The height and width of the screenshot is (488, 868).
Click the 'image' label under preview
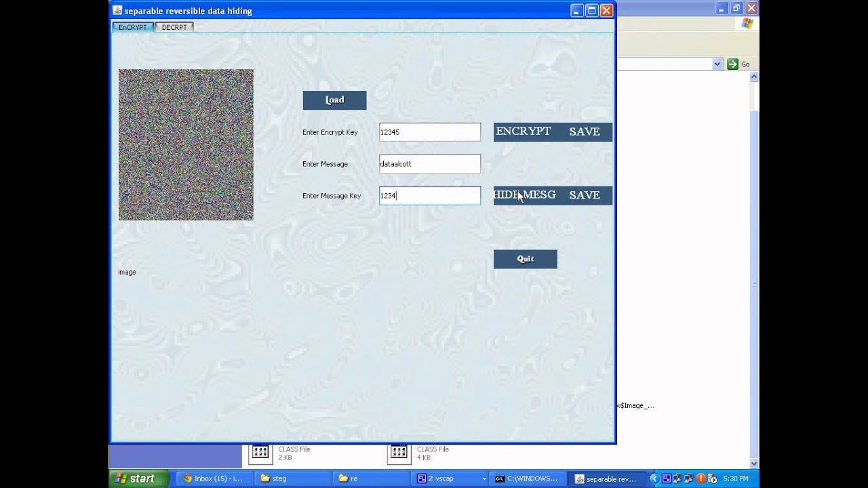(127, 272)
